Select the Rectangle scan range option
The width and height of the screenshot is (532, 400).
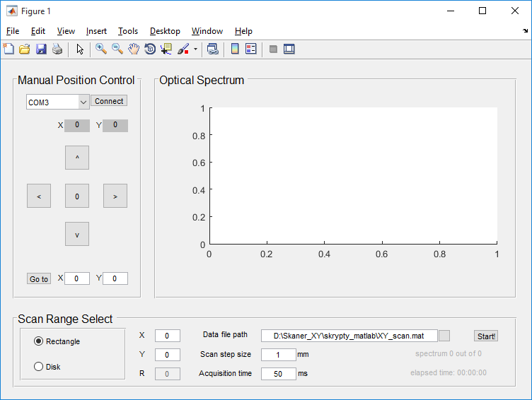point(39,341)
